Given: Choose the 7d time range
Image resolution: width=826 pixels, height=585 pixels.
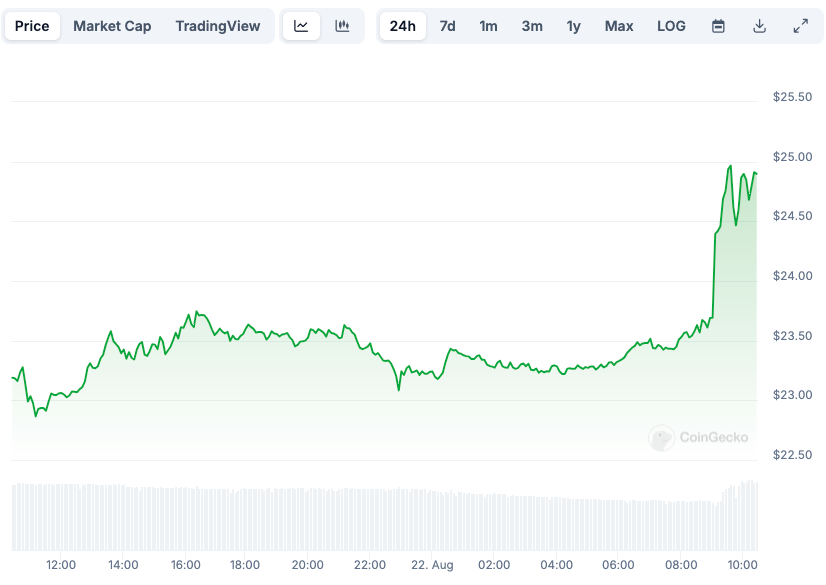Looking at the screenshot, I should (447, 26).
